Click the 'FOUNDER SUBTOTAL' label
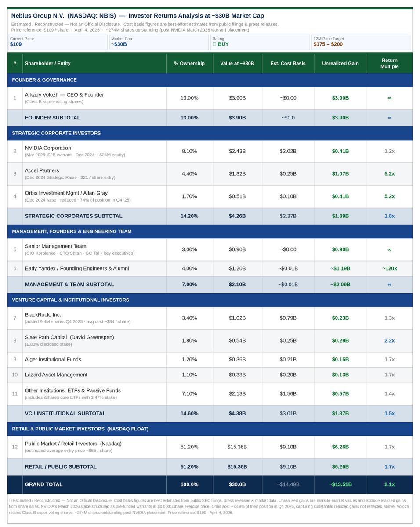Viewport: 420px width, 527px height. [x=53, y=118]
